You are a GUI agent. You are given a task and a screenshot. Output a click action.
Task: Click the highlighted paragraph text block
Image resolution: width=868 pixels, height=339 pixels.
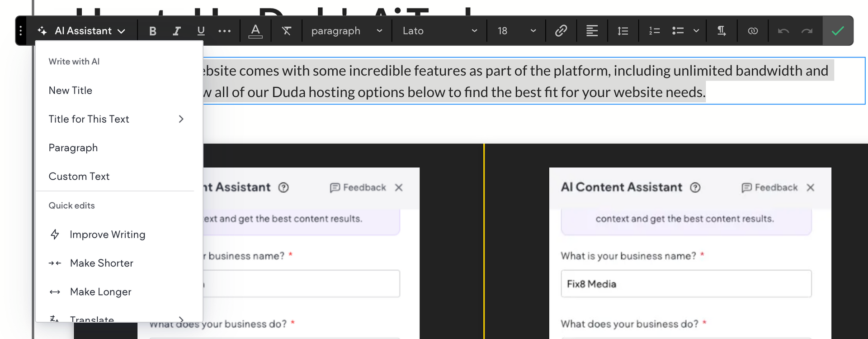533,81
